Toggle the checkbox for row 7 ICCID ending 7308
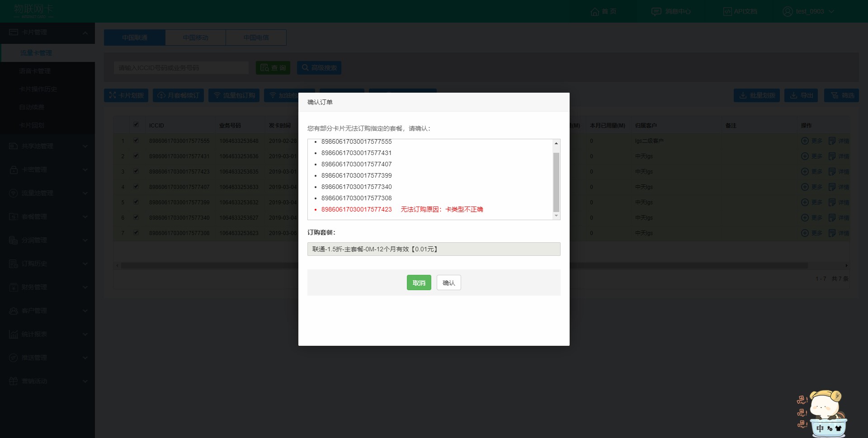Image resolution: width=868 pixels, height=438 pixels. [x=136, y=233]
